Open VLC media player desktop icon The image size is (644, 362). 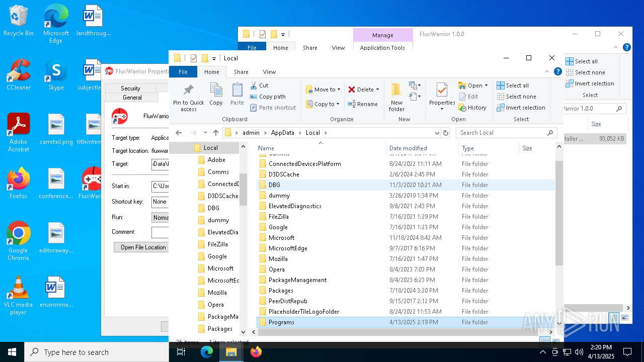[18, 296]
